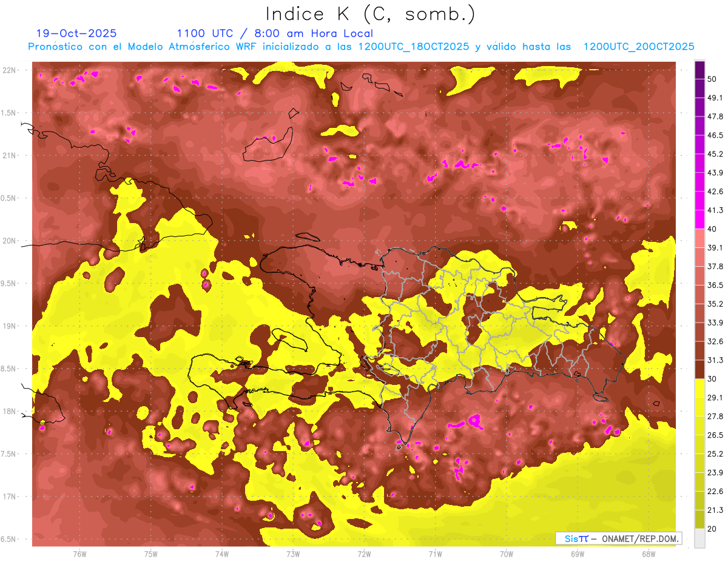
Task: Click the '70W' longitude axis label
Action: coord(507,554)
